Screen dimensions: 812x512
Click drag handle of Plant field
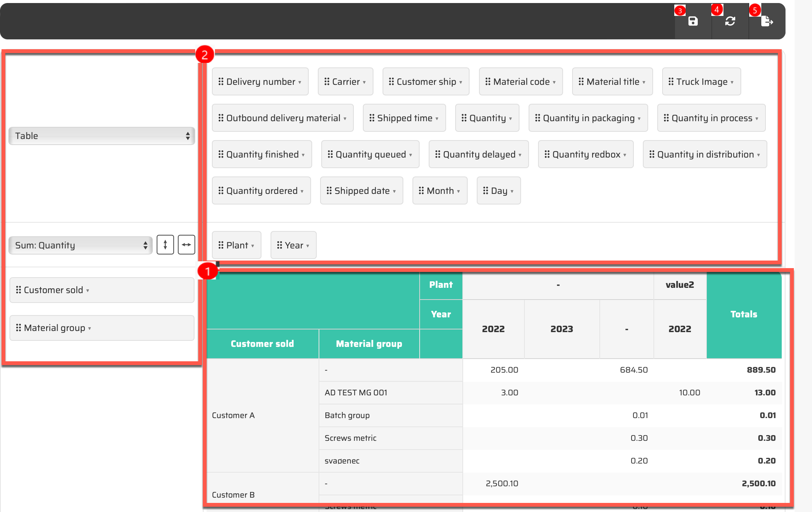221,245
